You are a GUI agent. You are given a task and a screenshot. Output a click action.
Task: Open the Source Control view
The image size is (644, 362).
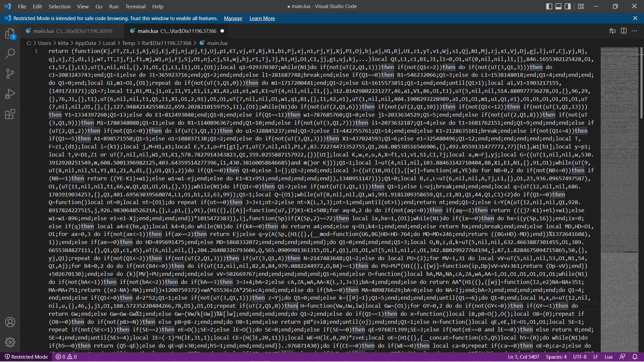click(10, 73)
